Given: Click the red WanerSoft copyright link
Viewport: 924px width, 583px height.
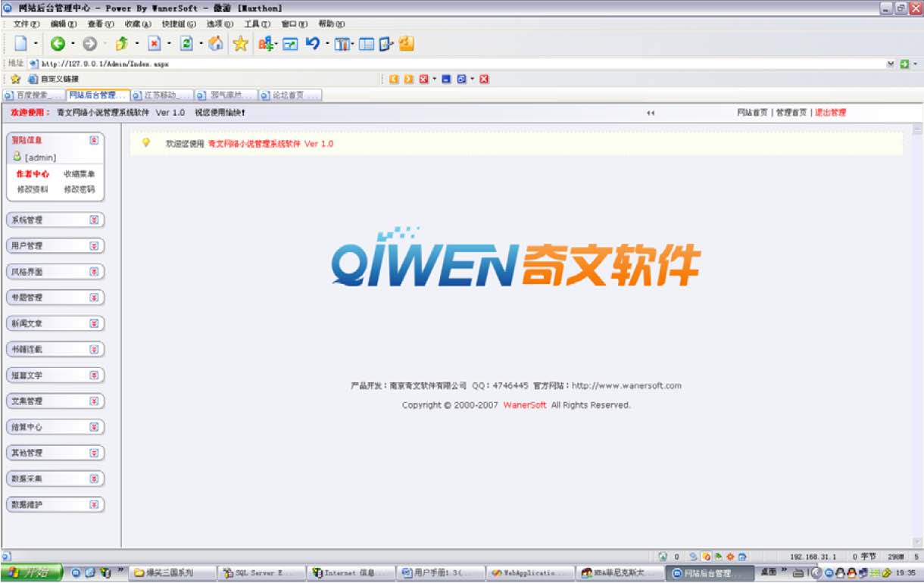Looking at the screenshot, I should (525, 405).
